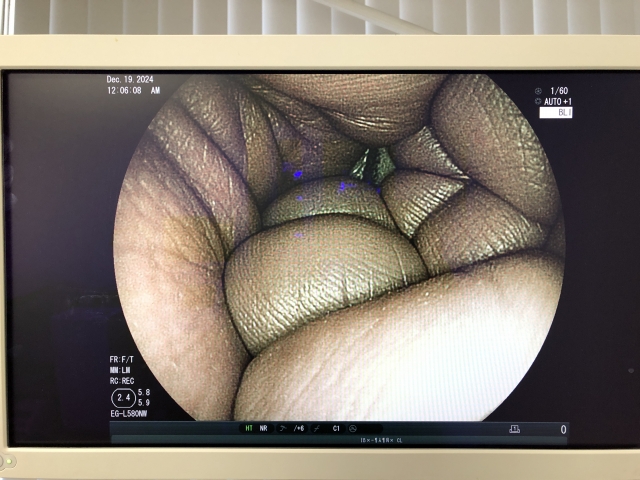Click the shutter speed icon beside 1/60

click(x=538, y=91)
